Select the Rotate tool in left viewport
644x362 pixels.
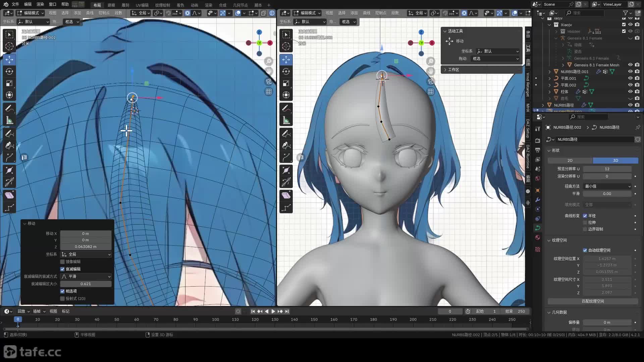(x=9, y=71)
